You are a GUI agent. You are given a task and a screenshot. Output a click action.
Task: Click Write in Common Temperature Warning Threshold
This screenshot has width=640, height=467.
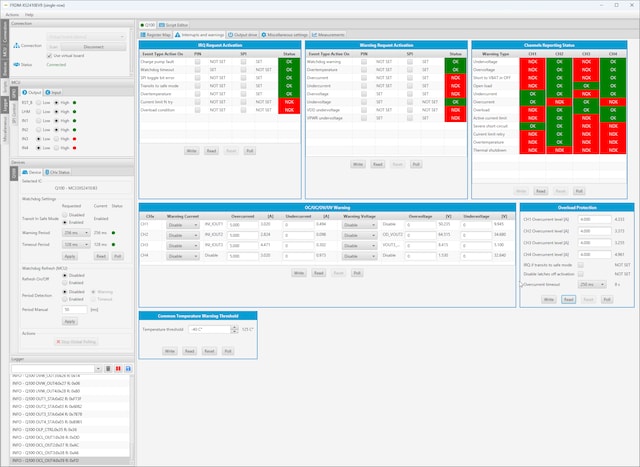(x=170, y=351)
